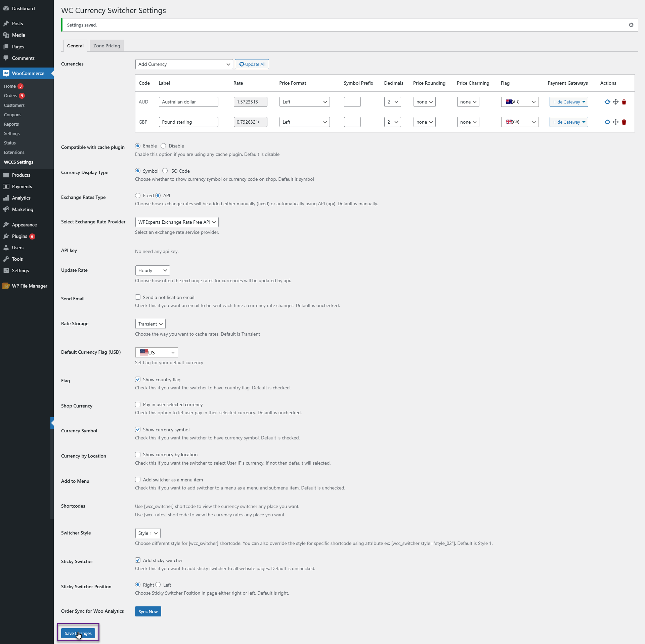Open Comments in the sidebar

click(27, 58)
